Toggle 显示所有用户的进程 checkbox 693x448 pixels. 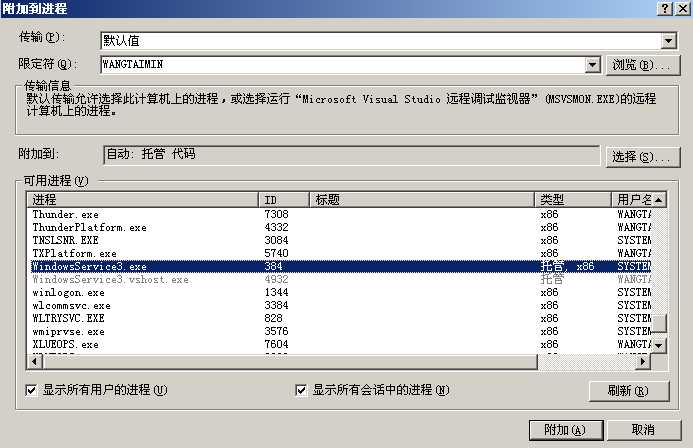pyautogui.click(x=31, y=390)
